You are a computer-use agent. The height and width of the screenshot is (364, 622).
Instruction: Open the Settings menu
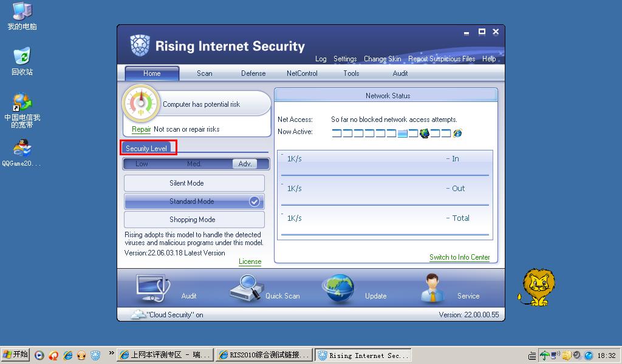[345, 59]
